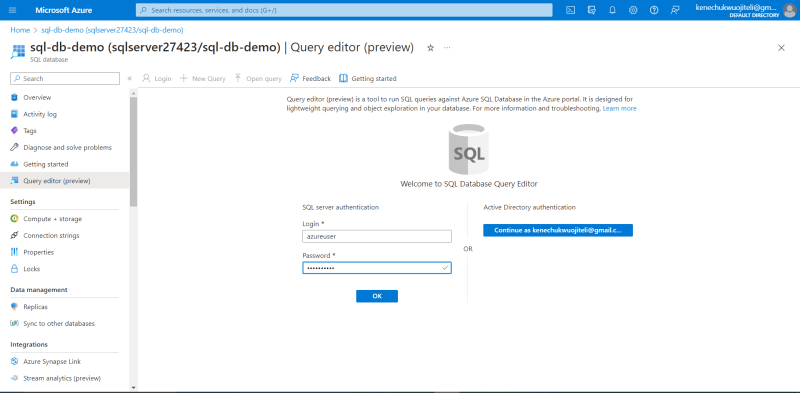Open portal settings gear
Image resolution: width=800 pixels, height=393 pixels.
pyautogui.click(x=633, y=10)
